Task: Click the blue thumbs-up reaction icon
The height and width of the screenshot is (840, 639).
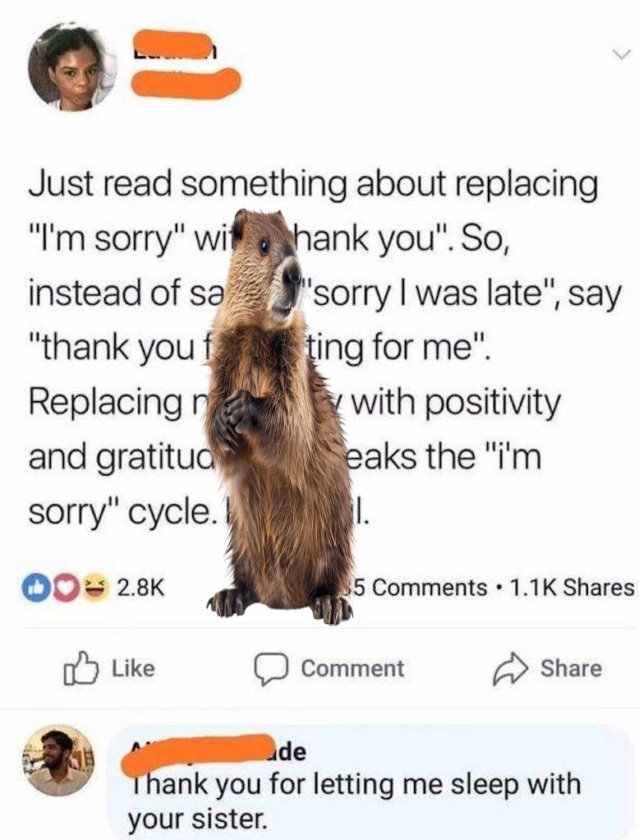Action: 32,587
